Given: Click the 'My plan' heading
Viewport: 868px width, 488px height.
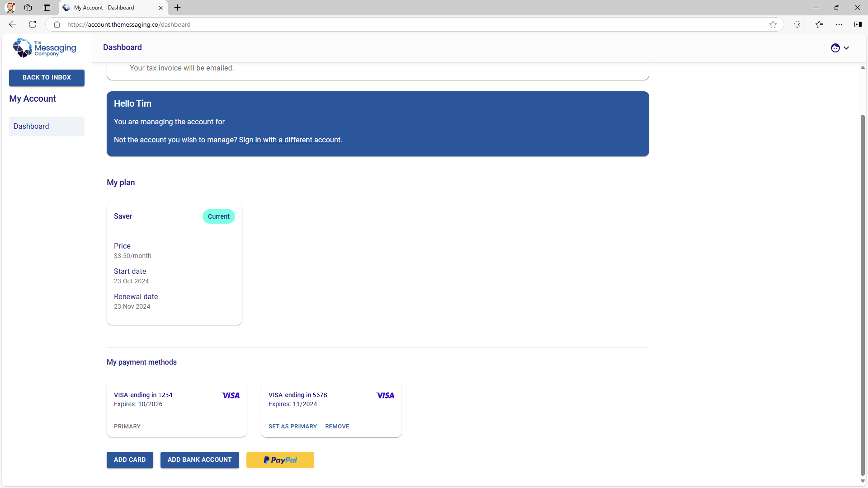Looking at the screenshot, I should [x=121, y=183].
